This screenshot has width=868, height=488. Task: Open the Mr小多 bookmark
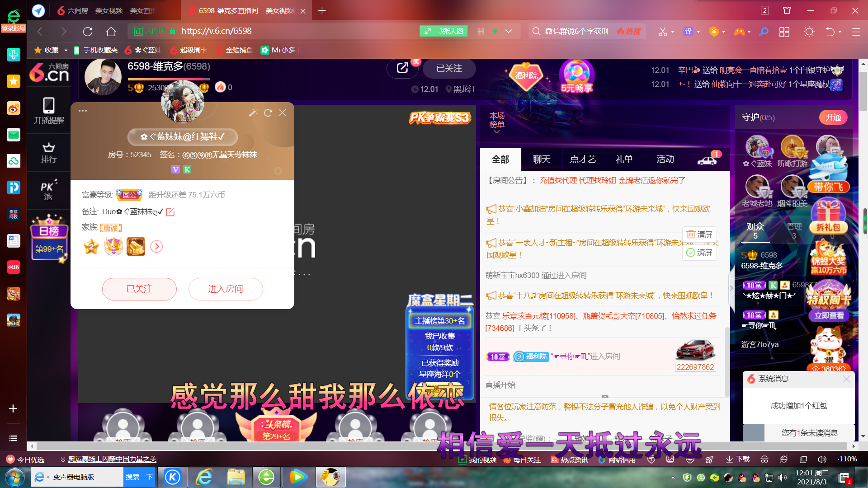[x=278, y=50]
